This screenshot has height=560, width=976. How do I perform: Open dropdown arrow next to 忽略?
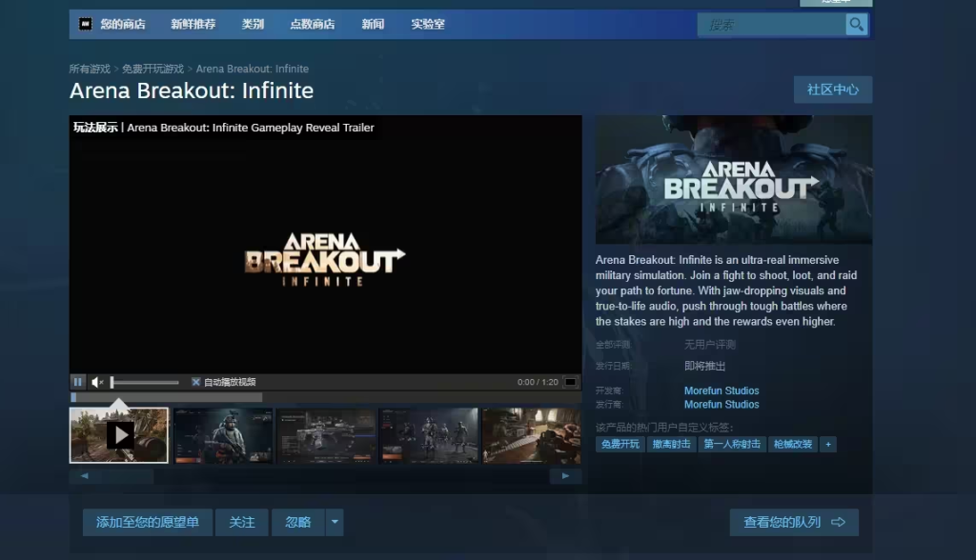point(335,522)
